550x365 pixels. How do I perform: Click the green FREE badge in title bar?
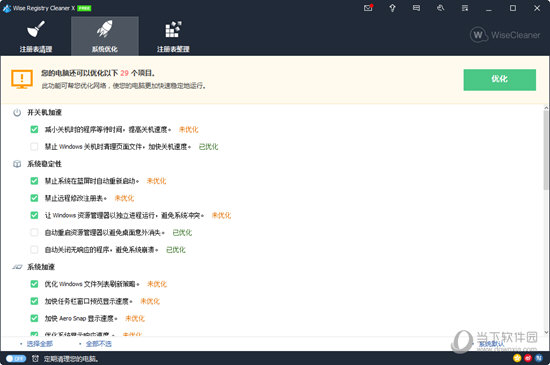pyautogui.click(x=84, y=8)
